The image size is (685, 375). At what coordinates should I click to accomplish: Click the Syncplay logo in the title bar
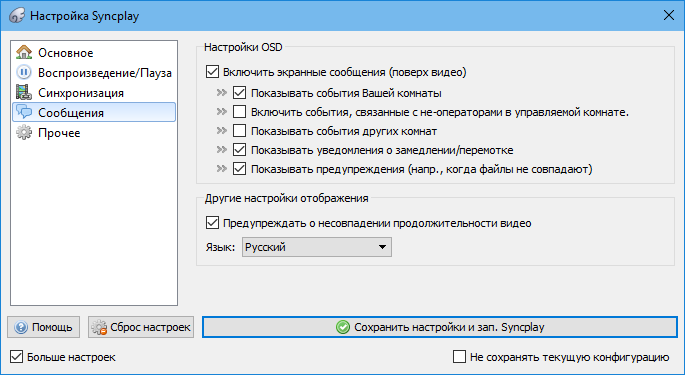coord(17,16)
